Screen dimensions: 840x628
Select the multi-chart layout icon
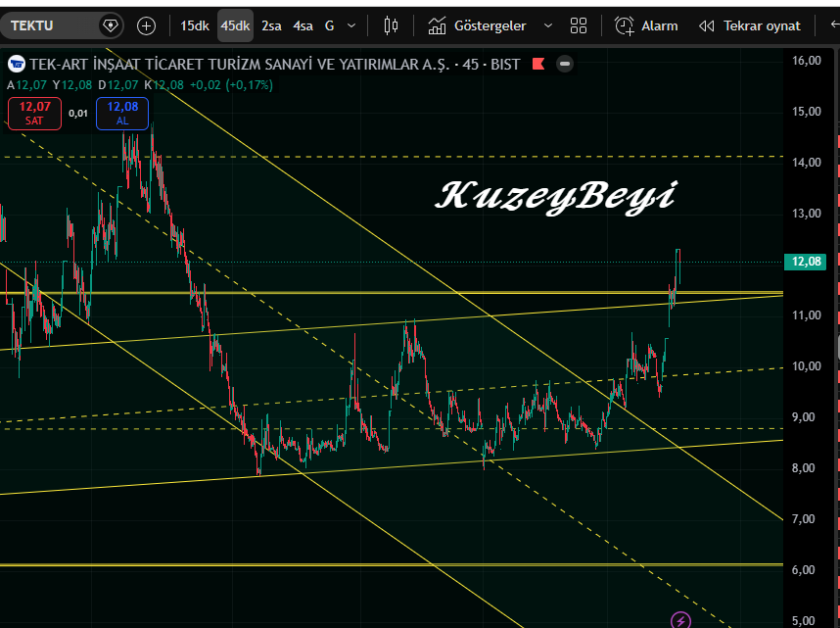[x=578, y=25]
